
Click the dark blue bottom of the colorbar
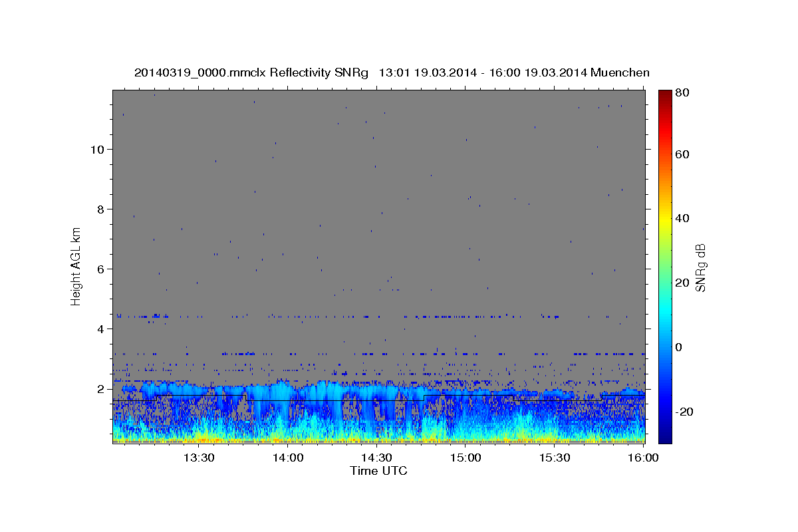point(665,436)
